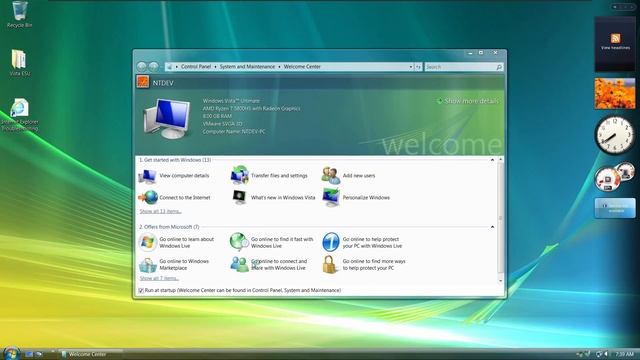Image resolution: width=640 pixels, height=360 pixels.
Task: Open address bar history dropdown arrow
Action: coord(411,67)
